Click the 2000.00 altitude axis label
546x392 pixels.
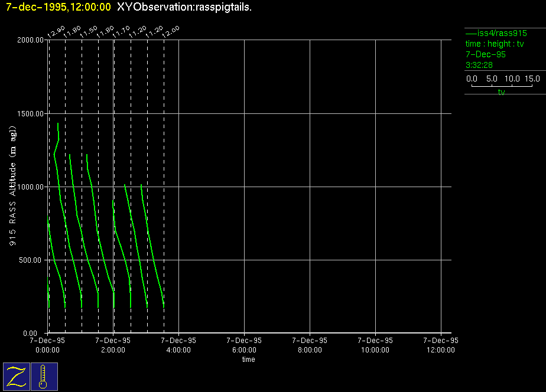[31, 40]
